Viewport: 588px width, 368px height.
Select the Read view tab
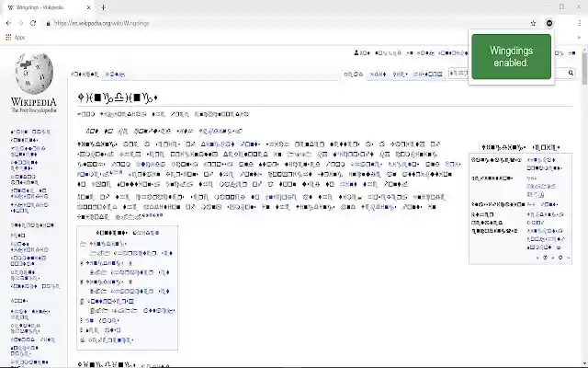[x=354, y=75]
